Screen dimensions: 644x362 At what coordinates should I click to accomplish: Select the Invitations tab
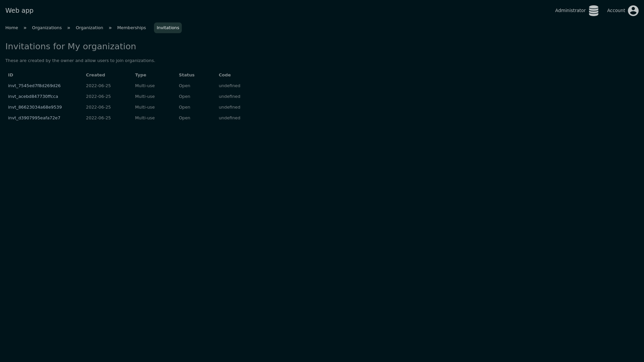point(168,28)
